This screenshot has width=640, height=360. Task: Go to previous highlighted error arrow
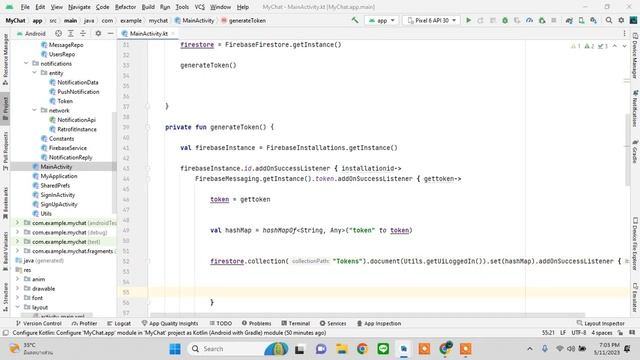click(x=615, y=46)
